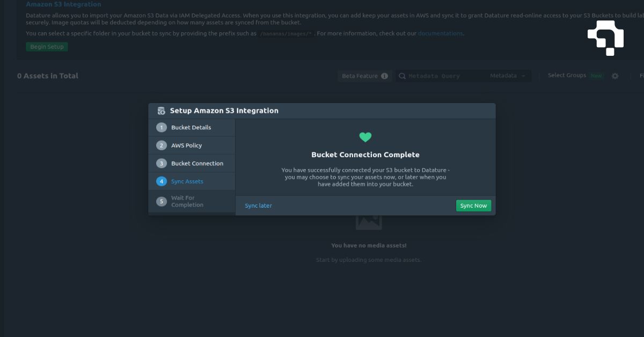Go to the Bucket Connection step

tap(192, 163)
